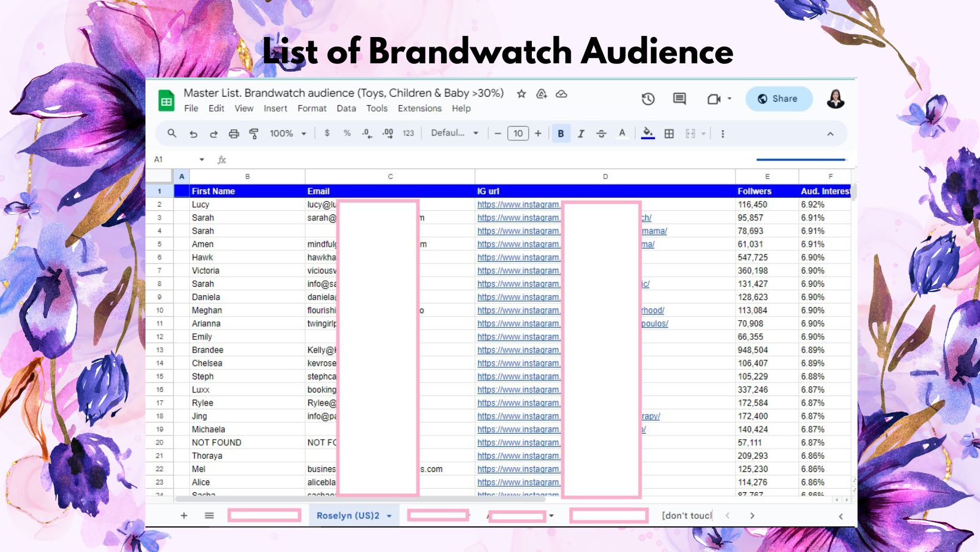Image resolution: width=980 pixels, height=552 pixels.
Task: Open the Edit menu
Action: click(x=216, y=109)
